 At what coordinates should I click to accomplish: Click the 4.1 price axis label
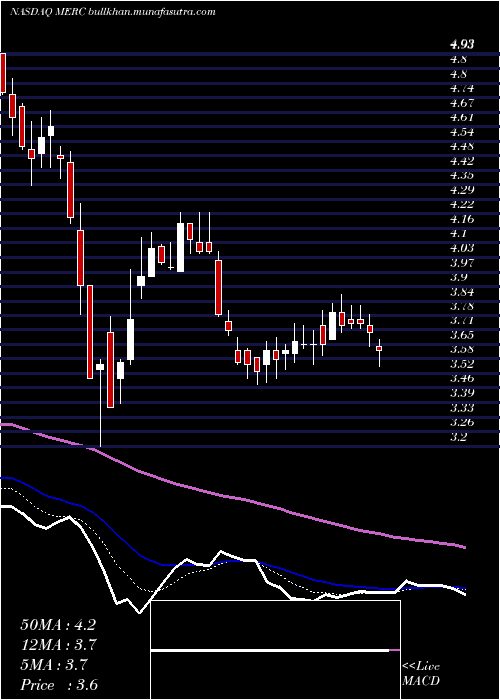(x=459, y=233)
